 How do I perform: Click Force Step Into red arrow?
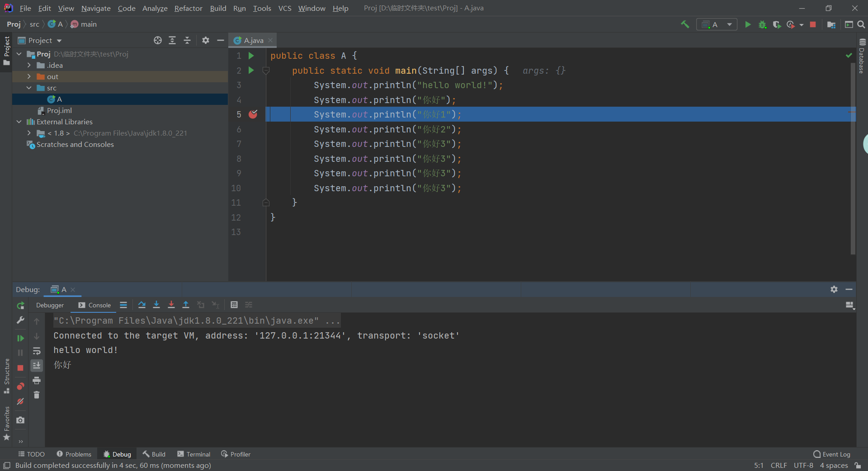point(171,305)
